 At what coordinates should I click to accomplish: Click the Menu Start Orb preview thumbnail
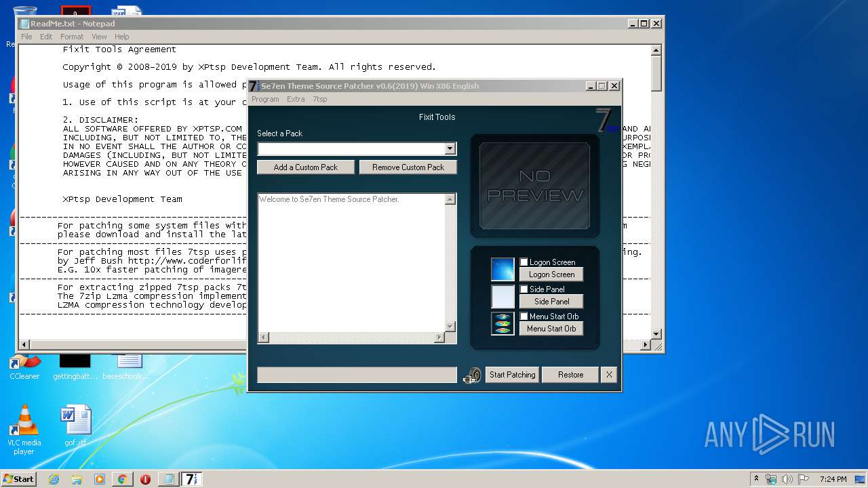(502, 323)
